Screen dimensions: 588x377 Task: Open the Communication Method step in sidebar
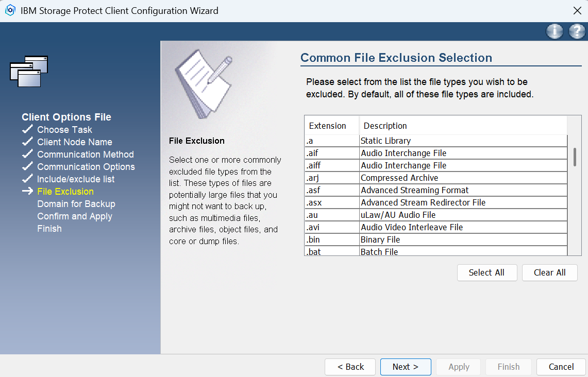(x=85, y=155)
